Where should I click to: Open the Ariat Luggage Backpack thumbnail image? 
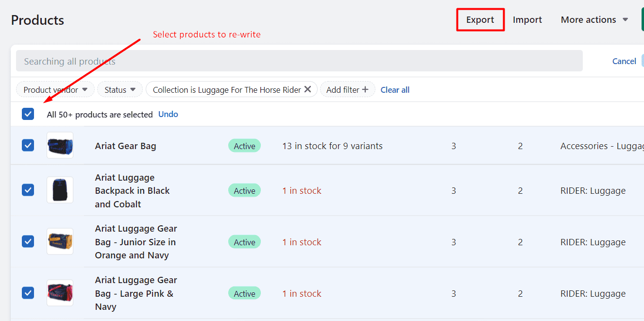coord(60,190)
